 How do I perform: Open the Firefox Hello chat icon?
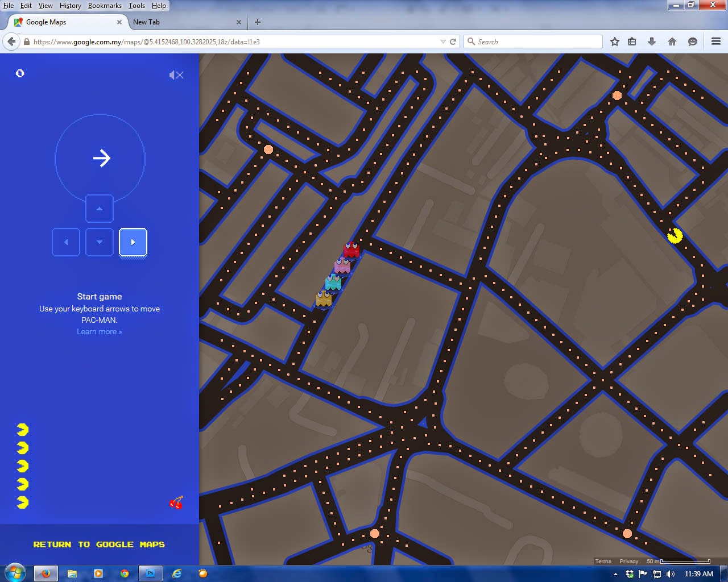693,41
